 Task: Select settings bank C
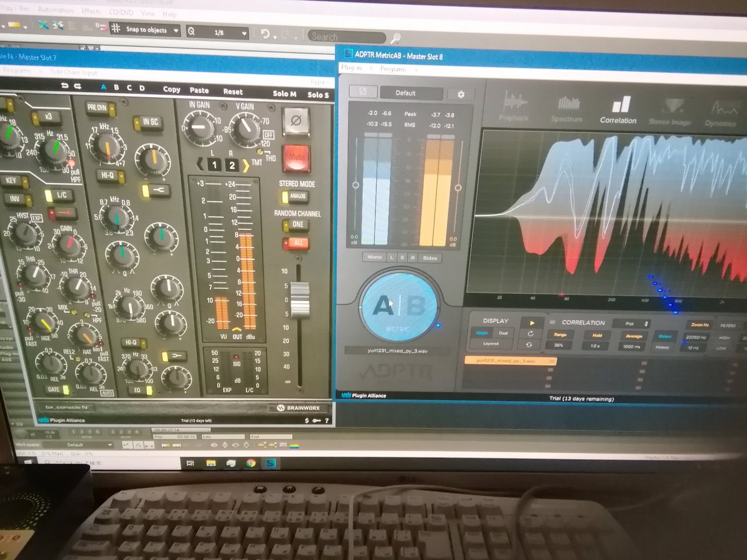pyautogui.click(x=129, y=88)
